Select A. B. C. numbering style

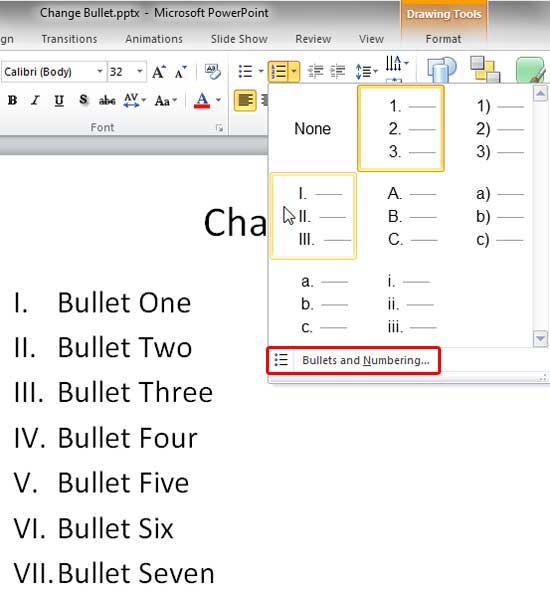(x=401, y=216)
